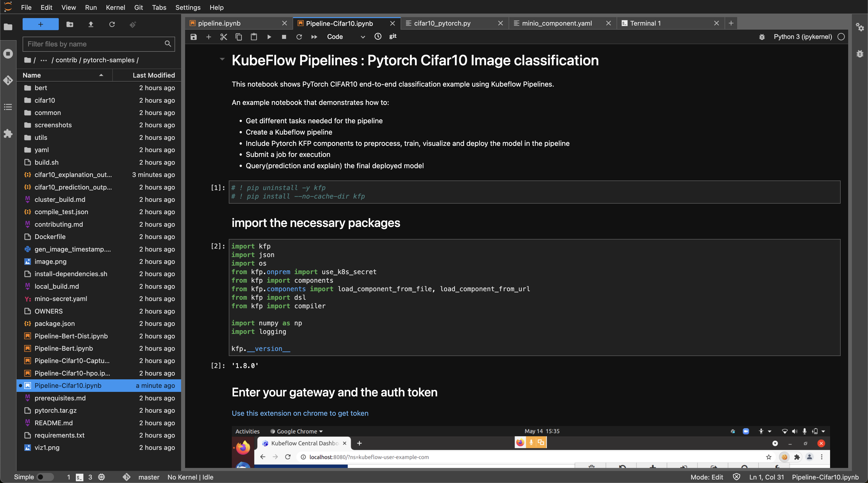Screen dimensions: 868x483
Task: Restart the kernel
Action: click(299, 37)
